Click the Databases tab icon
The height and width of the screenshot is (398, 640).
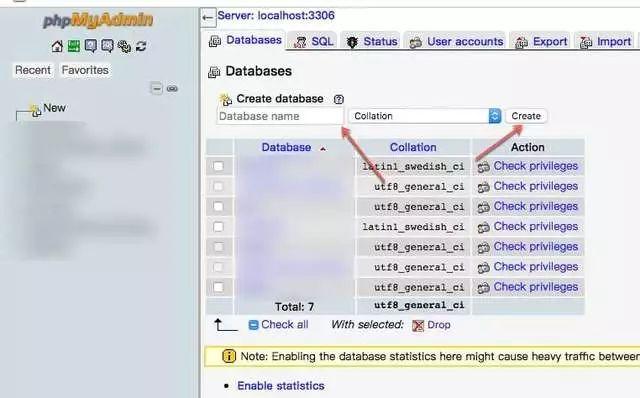(x=215, y=41)
